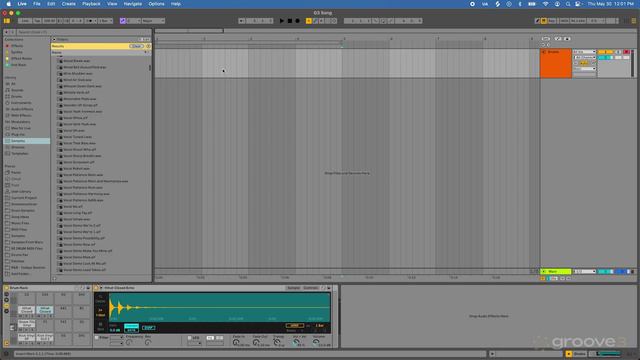Open the Simpler filter type dropdown
The width and height of the screenshot is (640, 360).
pyautogui.click(x=116, y=338)
